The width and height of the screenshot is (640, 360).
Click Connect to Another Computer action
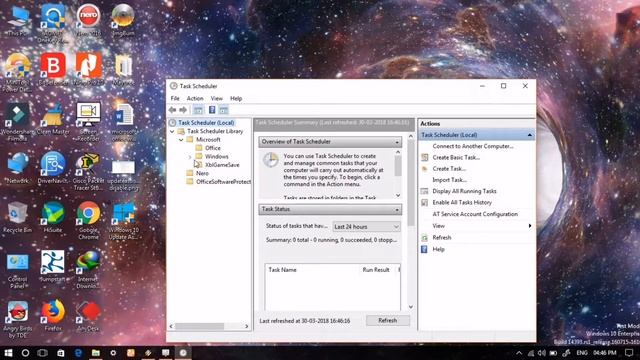pyautogui.click(x=473, y=146)
